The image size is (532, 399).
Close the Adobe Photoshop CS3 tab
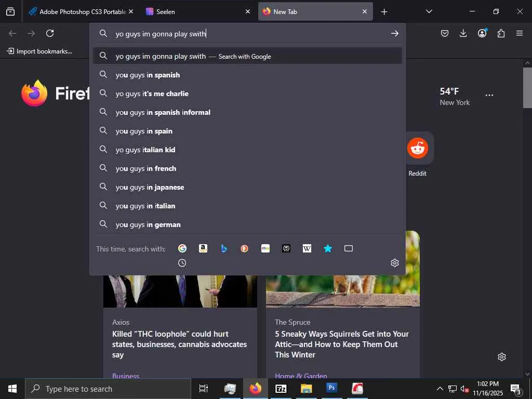coord(131,11)
